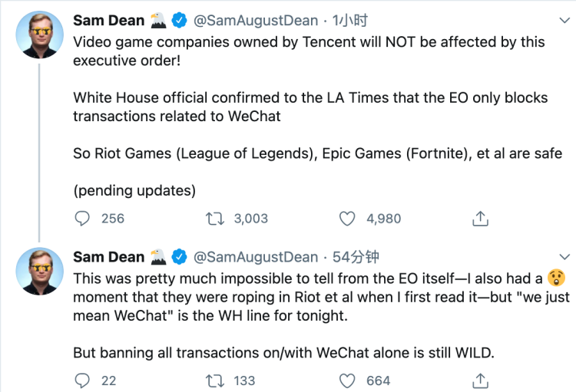Viewport: 576px width, 392px height.
Task: Open @SamAugustDean handle in the second tweet
Action: [x=255, y=256]
